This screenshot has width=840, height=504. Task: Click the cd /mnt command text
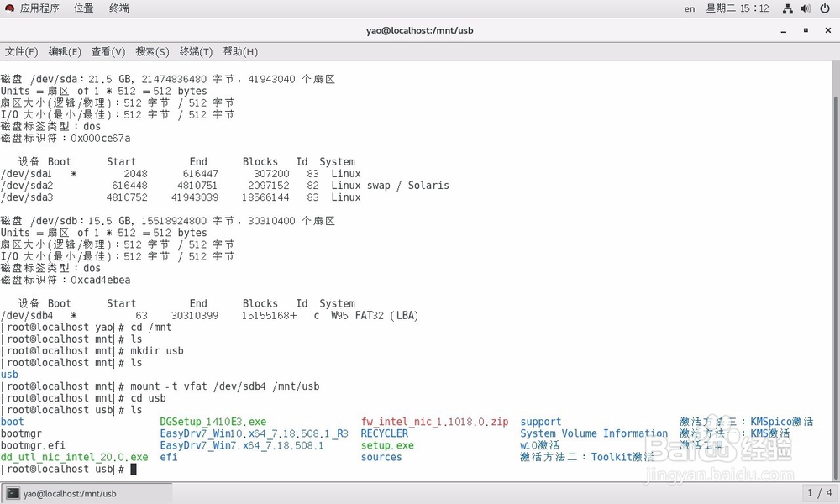151,328
